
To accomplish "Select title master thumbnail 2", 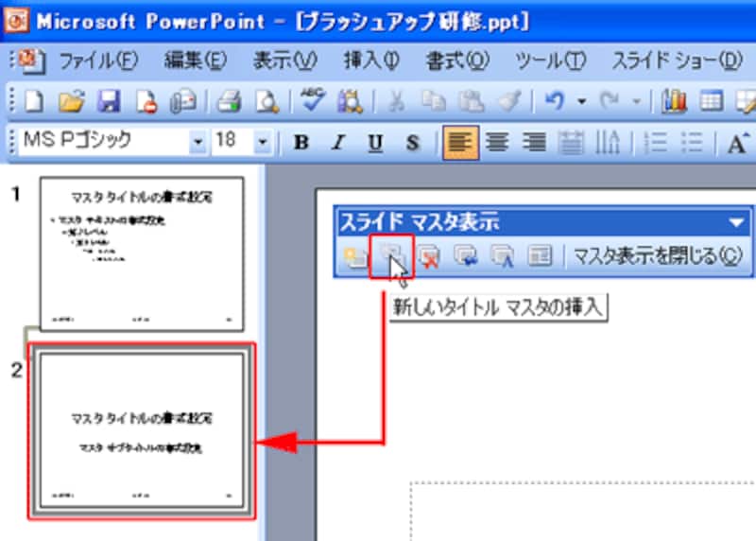I will click(x=142, y=431).
